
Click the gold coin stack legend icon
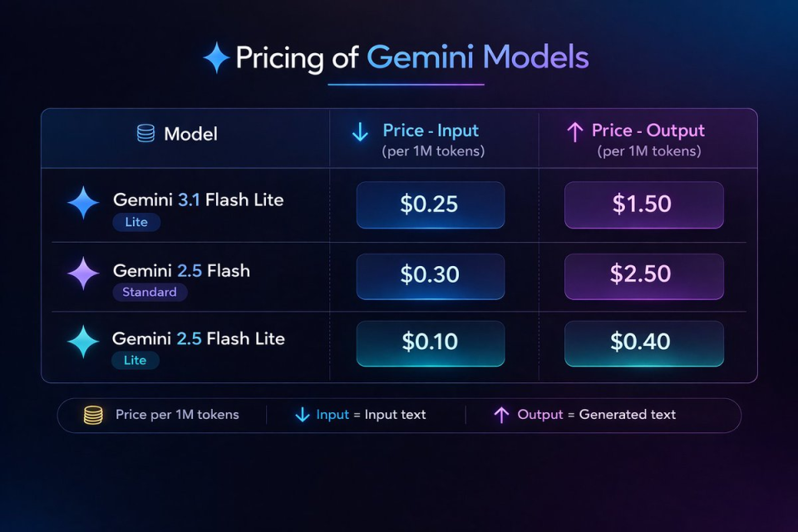[94, 415]
